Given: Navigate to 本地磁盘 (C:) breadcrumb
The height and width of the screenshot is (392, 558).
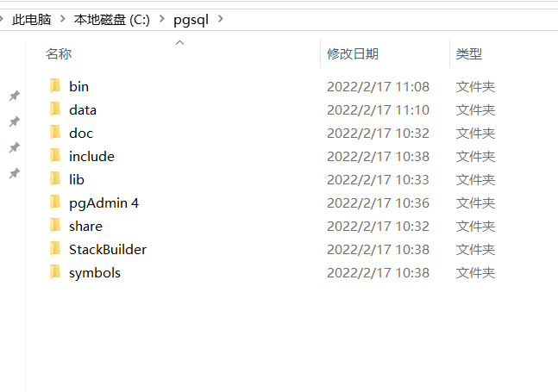Looking at the screenshot, I should click(112, 19).
